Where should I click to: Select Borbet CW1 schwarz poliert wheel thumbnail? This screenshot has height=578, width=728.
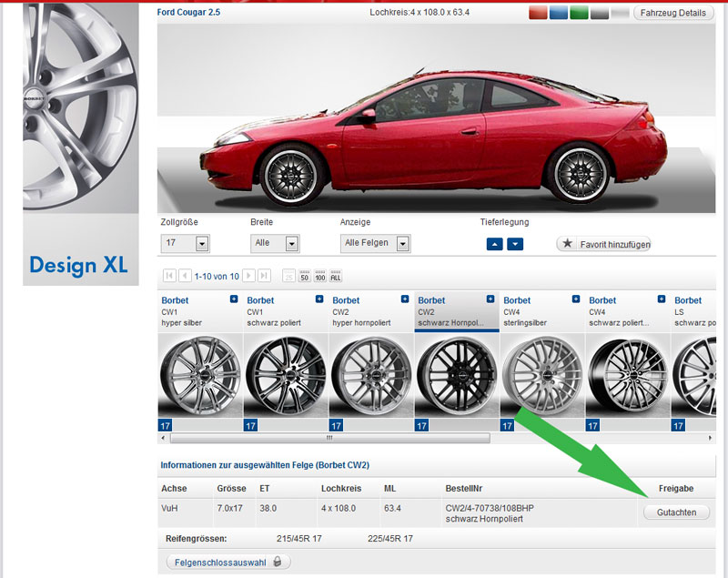286,376
